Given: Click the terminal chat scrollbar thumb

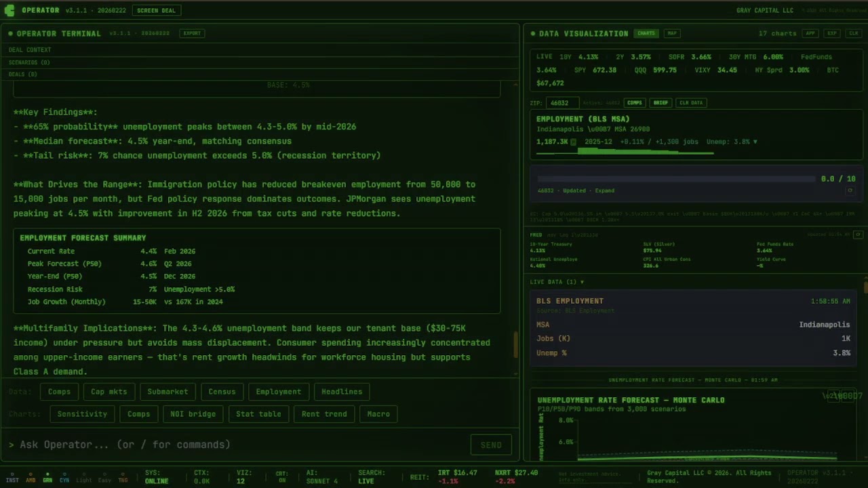Looking at the screenshot, I should (515, 344).
